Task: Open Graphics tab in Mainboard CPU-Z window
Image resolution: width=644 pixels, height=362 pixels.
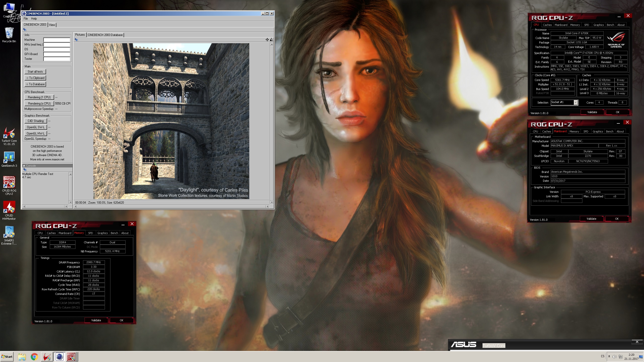Action: (598, 131)
